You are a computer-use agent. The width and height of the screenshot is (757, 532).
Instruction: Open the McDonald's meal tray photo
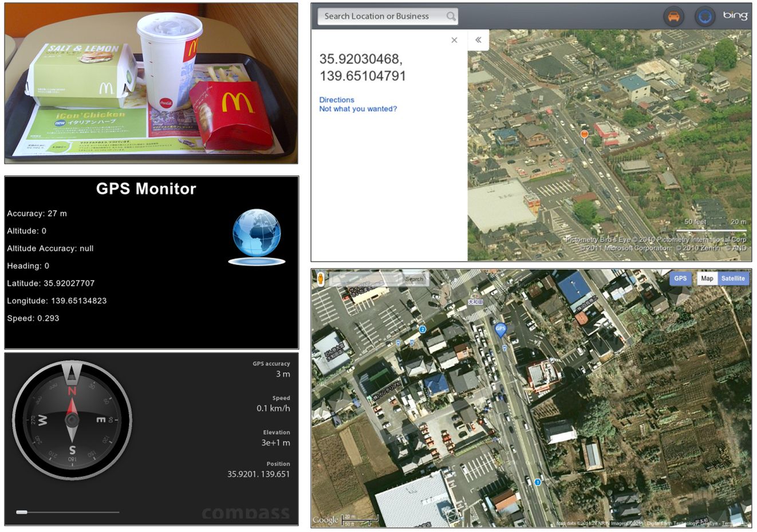click(151, 83)
